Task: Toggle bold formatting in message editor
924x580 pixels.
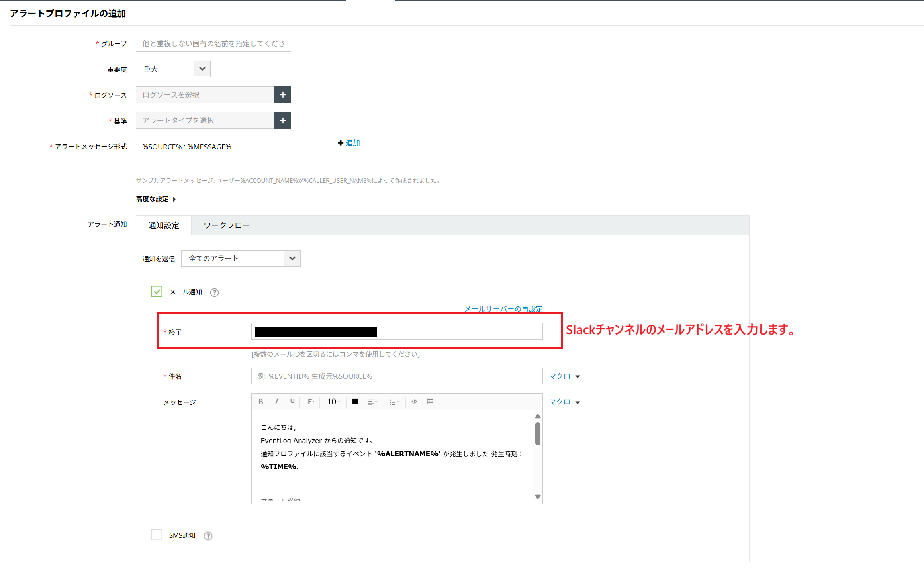Action: pos(261,402)
